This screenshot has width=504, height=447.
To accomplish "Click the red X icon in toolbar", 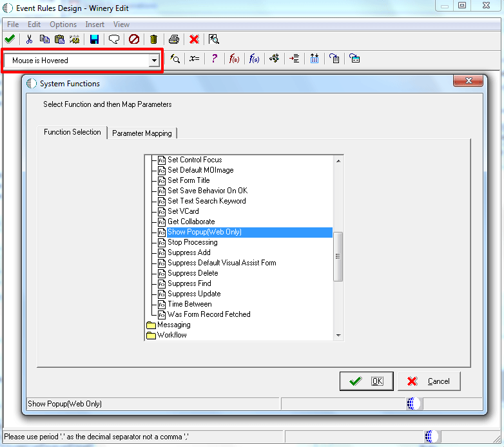I will click(x=194, y=39).
